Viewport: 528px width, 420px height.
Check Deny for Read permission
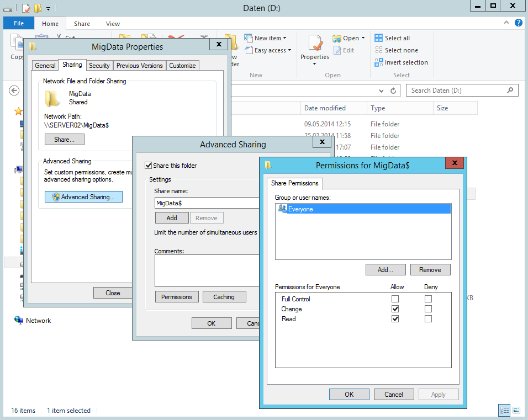tap(428, 319)
